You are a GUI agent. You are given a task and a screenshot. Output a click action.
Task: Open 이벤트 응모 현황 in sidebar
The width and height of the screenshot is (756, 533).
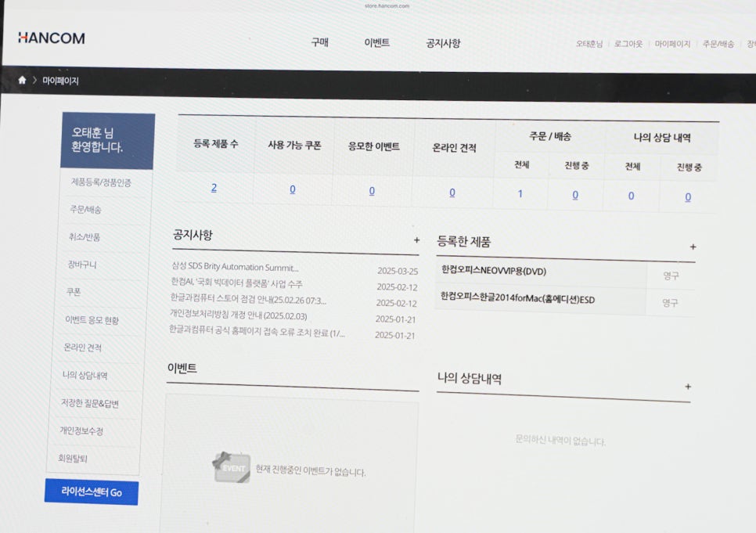pyautogui.click(x=92, y=320)
